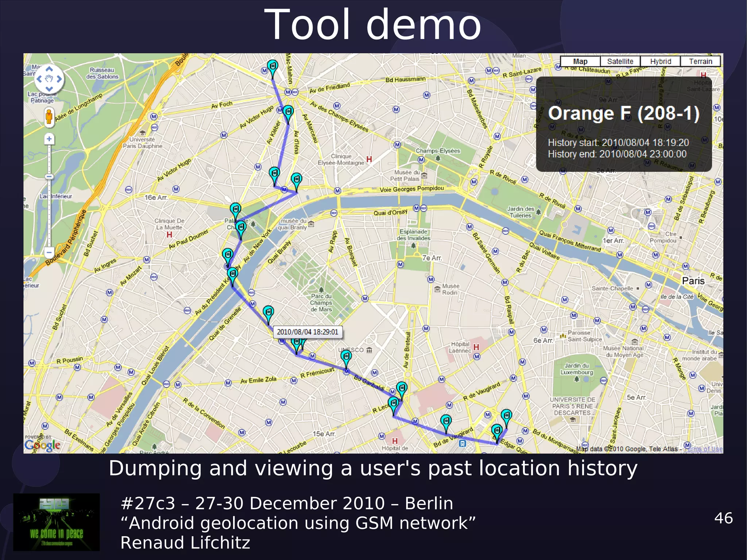Zoom out with the minus button
The image size is (747, 560).
click(x=49, y=252)
